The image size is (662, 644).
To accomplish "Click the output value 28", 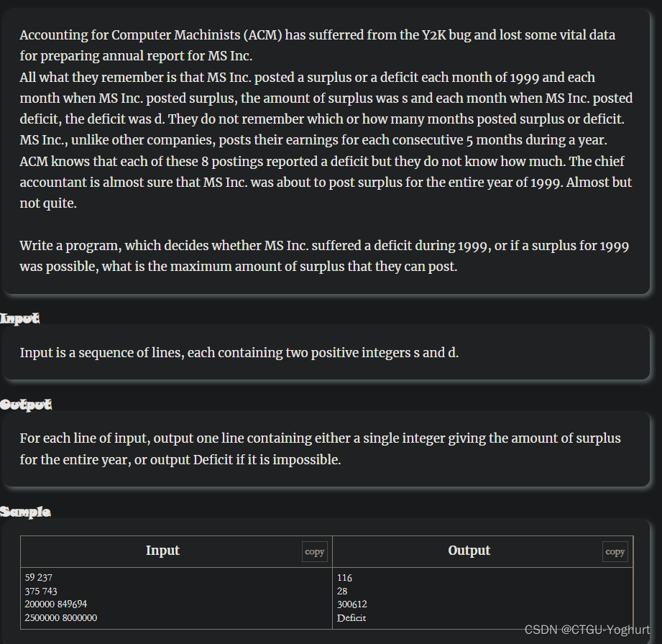I will [342, 591].
